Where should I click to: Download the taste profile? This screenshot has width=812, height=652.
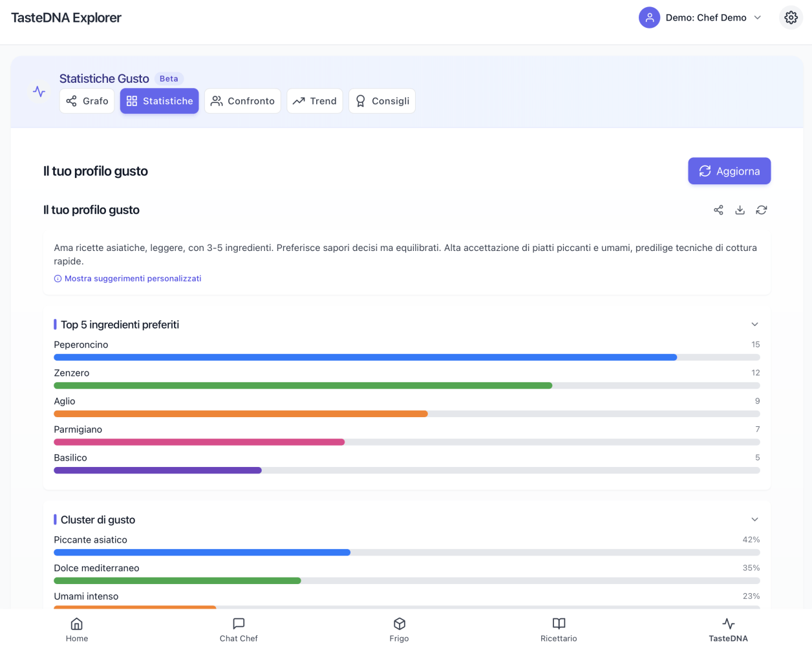[740, 210]
